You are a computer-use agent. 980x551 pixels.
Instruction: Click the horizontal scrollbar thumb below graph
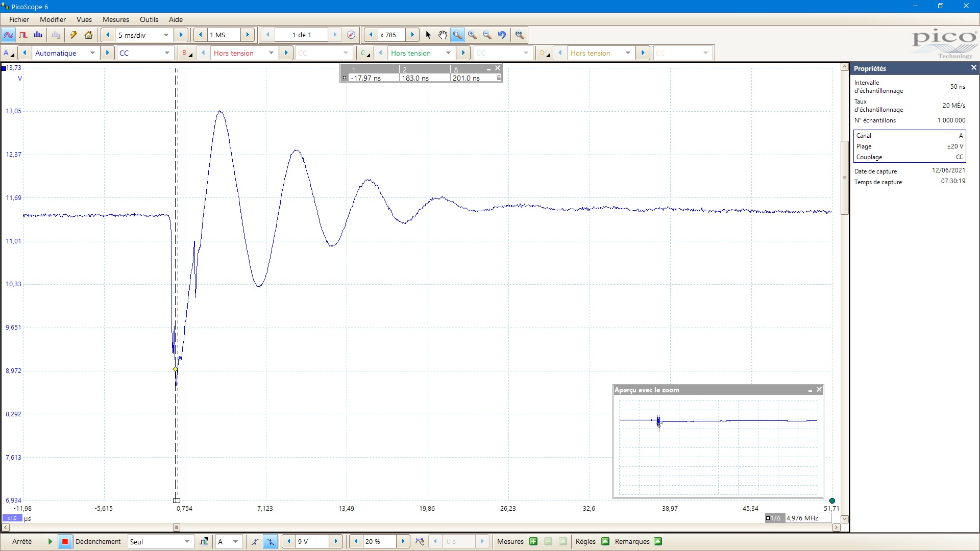176,528
